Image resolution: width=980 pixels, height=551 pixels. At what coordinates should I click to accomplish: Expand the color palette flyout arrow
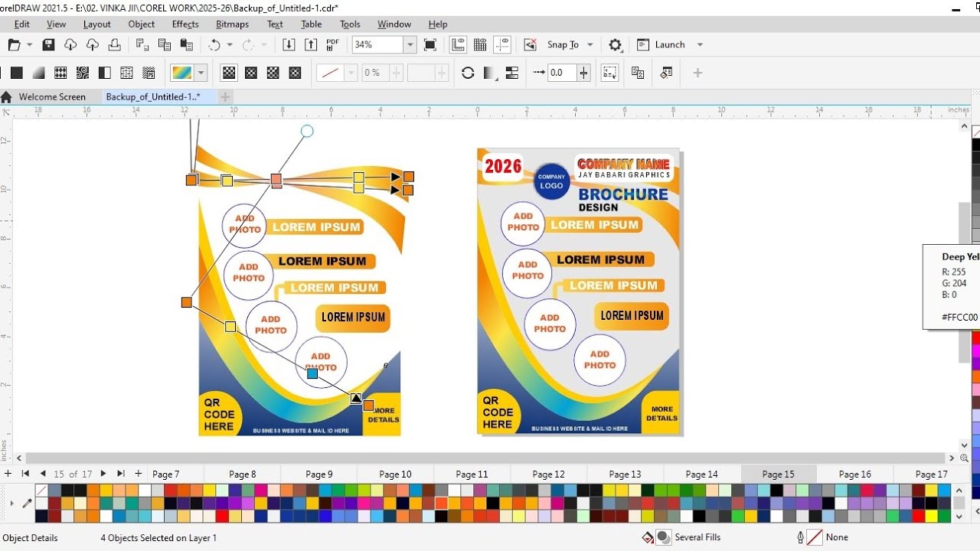(11, 504)
